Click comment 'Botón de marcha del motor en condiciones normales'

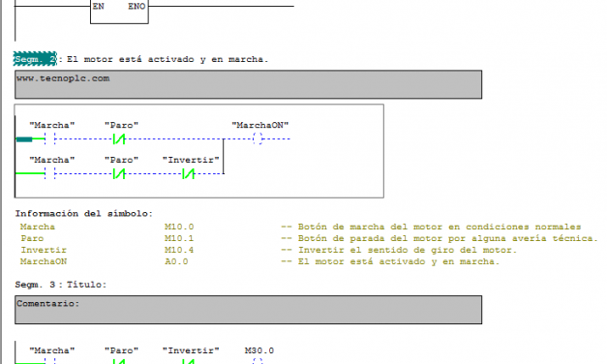tap(440, 227)
